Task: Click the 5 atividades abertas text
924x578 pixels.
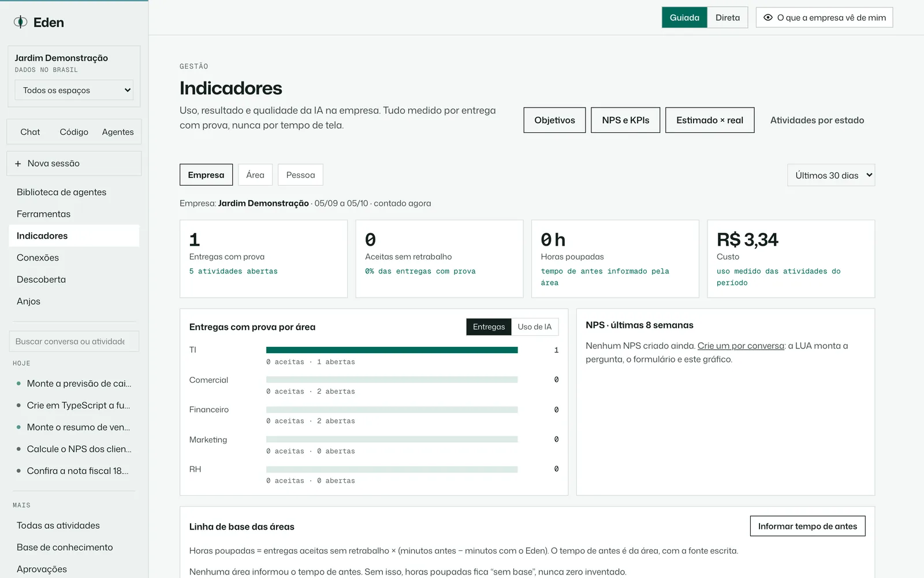Action: (233, 271)
